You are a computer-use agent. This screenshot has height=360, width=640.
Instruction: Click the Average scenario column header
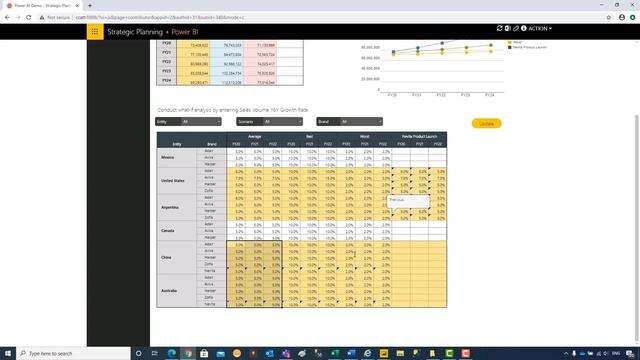click(254, 137)
